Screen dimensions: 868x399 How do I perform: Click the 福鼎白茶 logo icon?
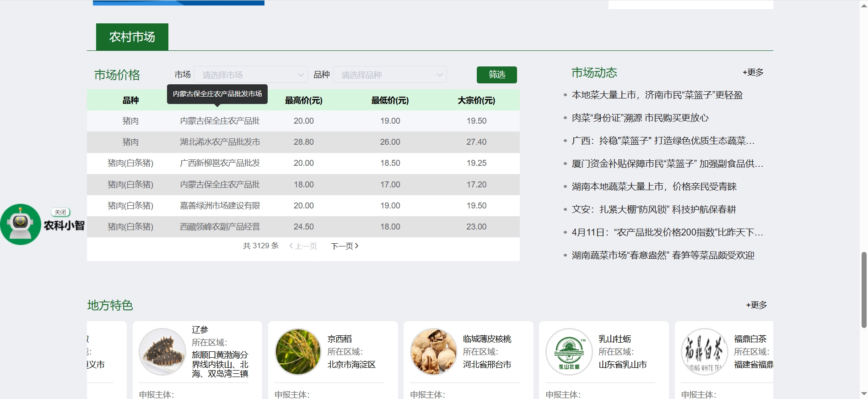pos(704,351)
